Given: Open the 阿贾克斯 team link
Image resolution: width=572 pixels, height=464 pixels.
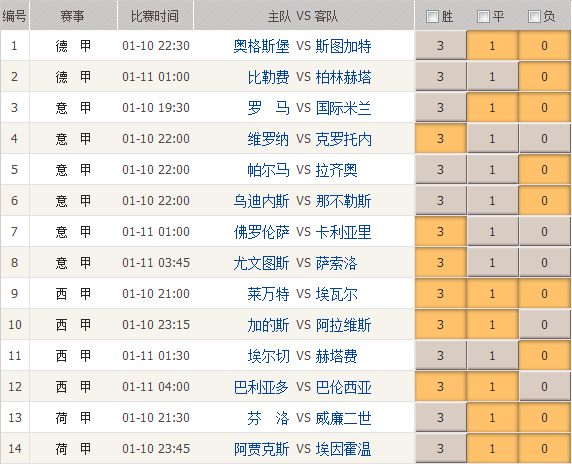Looking at the screenshot, I should click(261, 449).
